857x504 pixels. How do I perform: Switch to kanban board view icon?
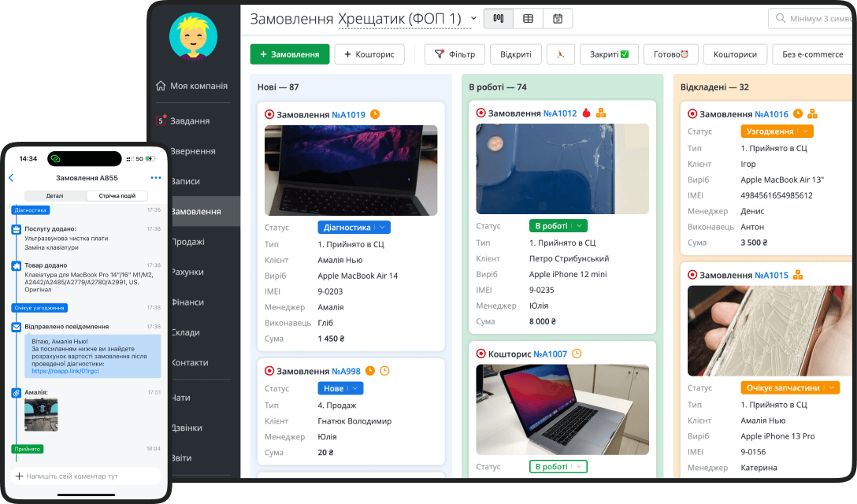499,19
